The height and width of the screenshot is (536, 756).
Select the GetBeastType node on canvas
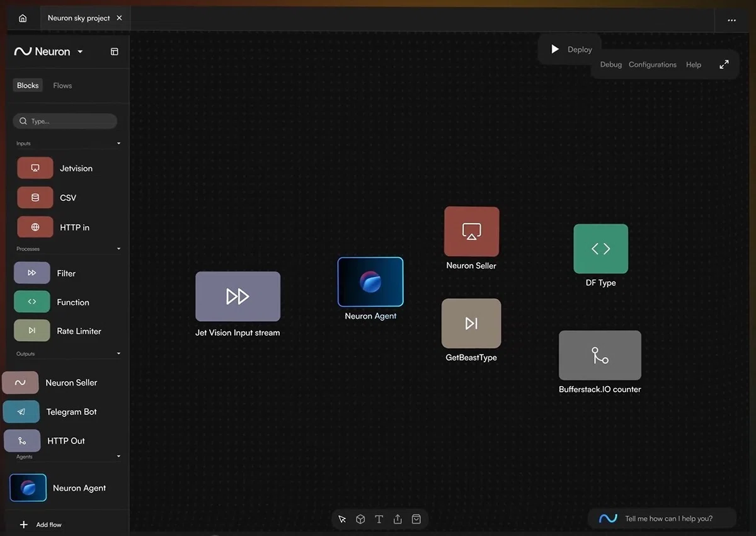pyautogui.click(x=471, y=324)
